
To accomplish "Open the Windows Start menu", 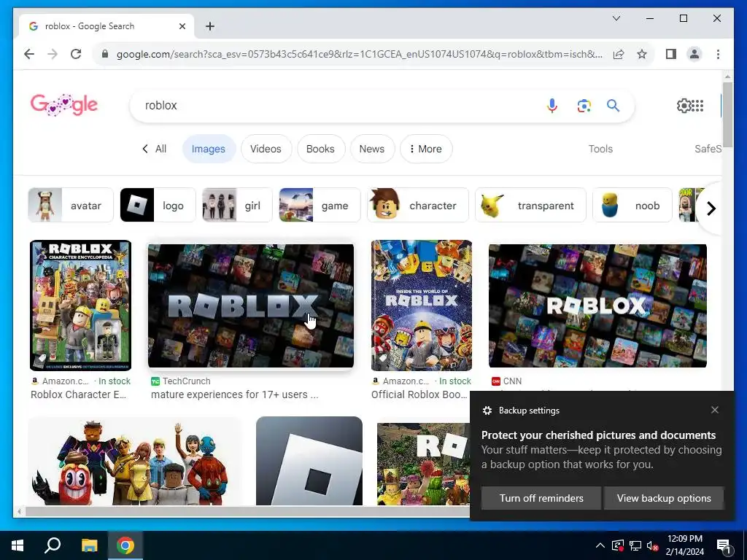I will click(18, 545).
